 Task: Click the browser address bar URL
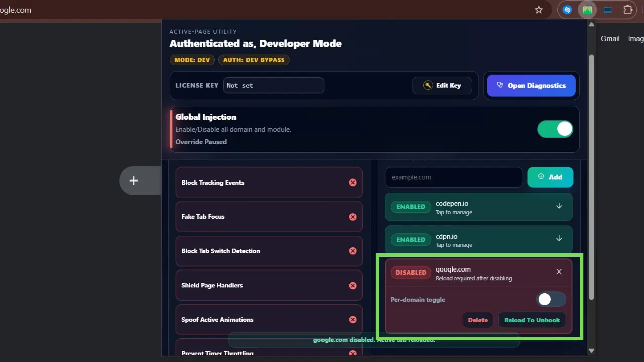(15, 10)
